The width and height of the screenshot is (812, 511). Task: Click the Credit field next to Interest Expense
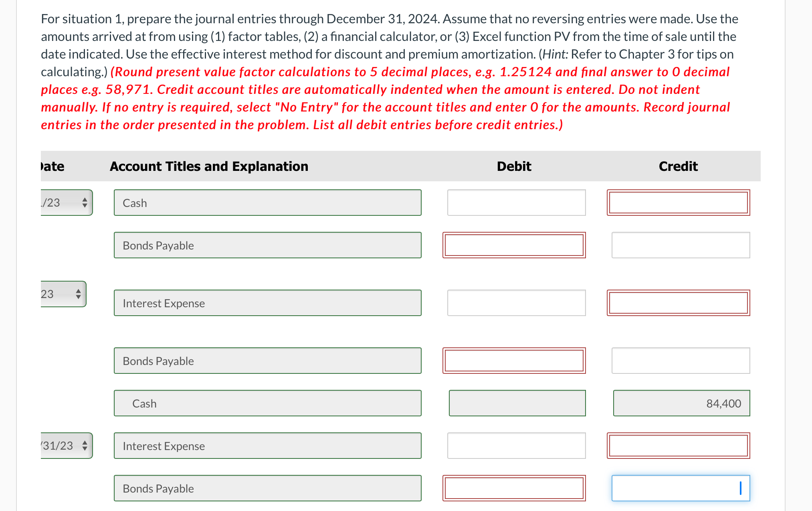point(678,303)
